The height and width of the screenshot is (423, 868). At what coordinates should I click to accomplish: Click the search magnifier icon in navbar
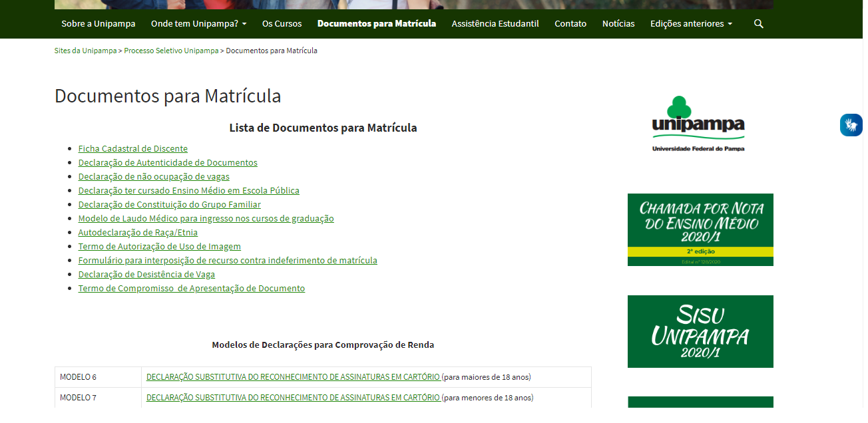[x=759, y=24]
